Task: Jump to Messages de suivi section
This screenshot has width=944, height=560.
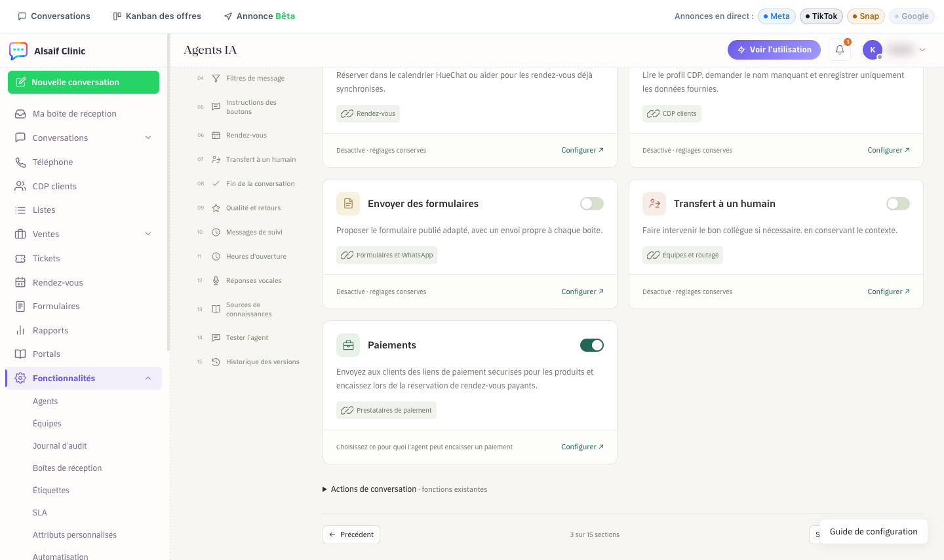Action: coord(254,233)
